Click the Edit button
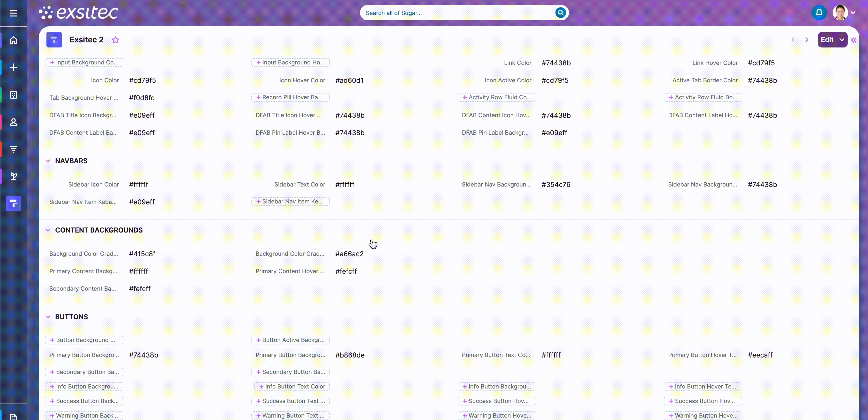Image resolution: width=868 pixels, height=420 pixels. click(x=827, y=40)
